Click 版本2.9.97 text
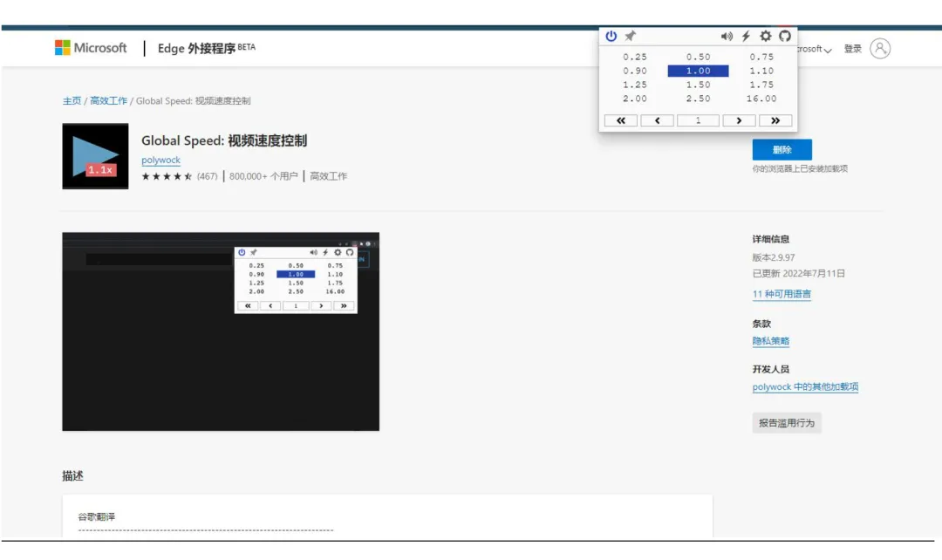Screen dimensions: 942x560 coord(774,257)
